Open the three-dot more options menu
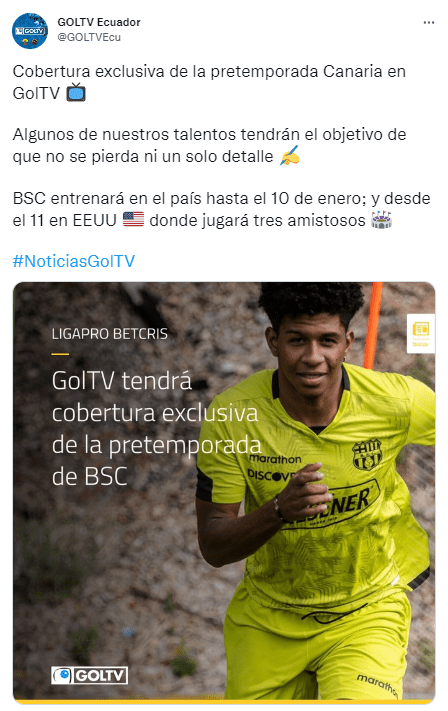The height and width of the screenshot is (711, 448). (x=429, y=23)
